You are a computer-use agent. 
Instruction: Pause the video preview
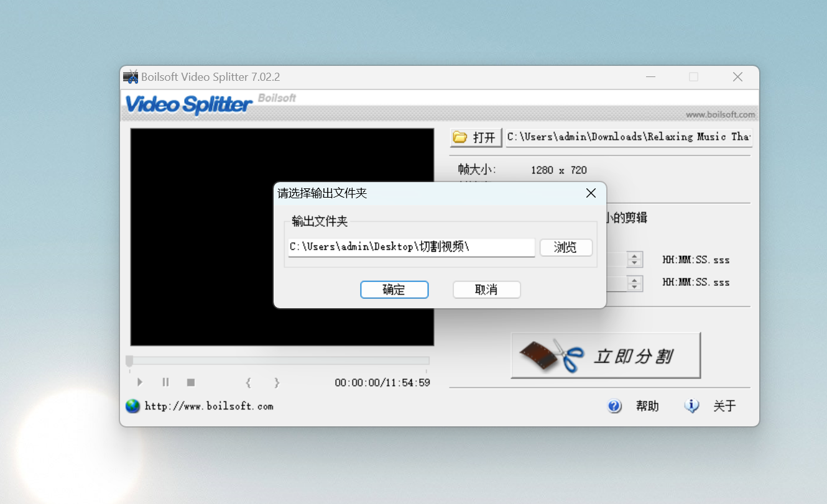tap(166, 382)
